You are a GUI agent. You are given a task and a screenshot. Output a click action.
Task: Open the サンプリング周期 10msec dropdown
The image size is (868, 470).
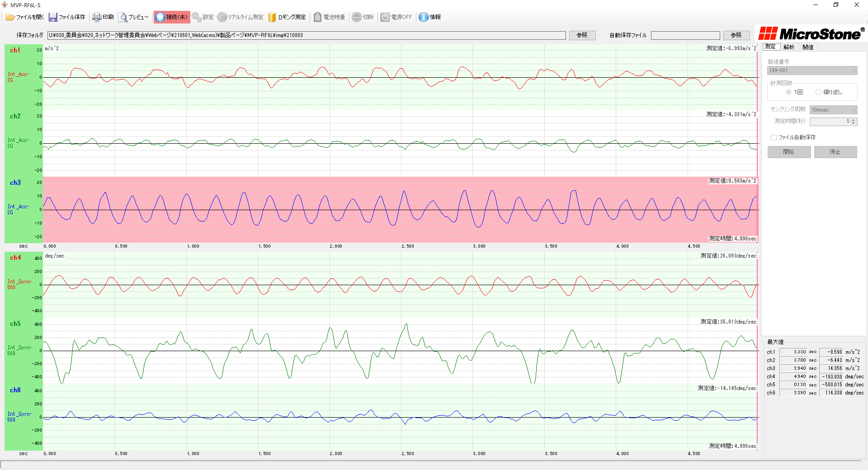point(833,110)
